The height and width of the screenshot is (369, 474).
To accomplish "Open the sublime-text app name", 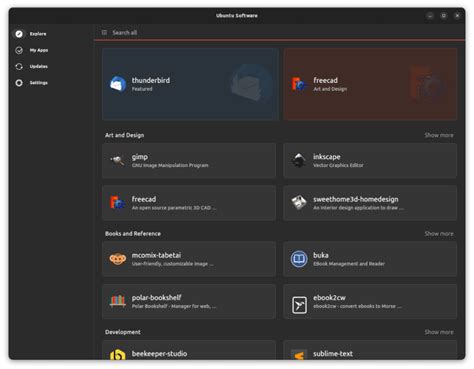I will [x=333, y=354].
